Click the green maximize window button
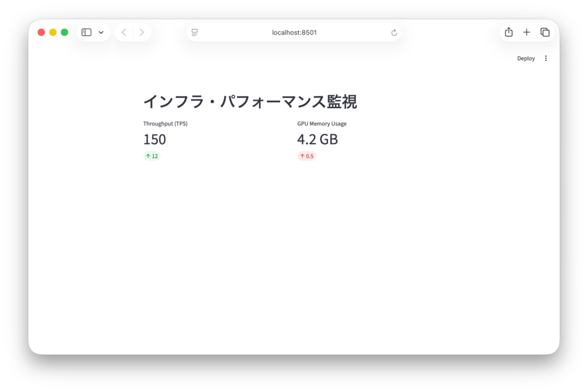 [64, 32]
